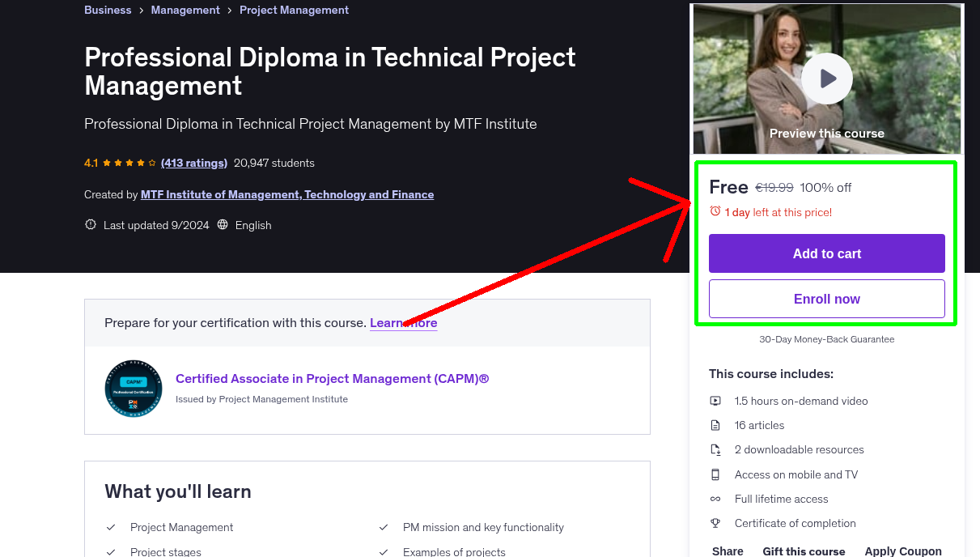Click the downloadable resources icon
Screen dimensions: 980x557
[x=715, y=449]
